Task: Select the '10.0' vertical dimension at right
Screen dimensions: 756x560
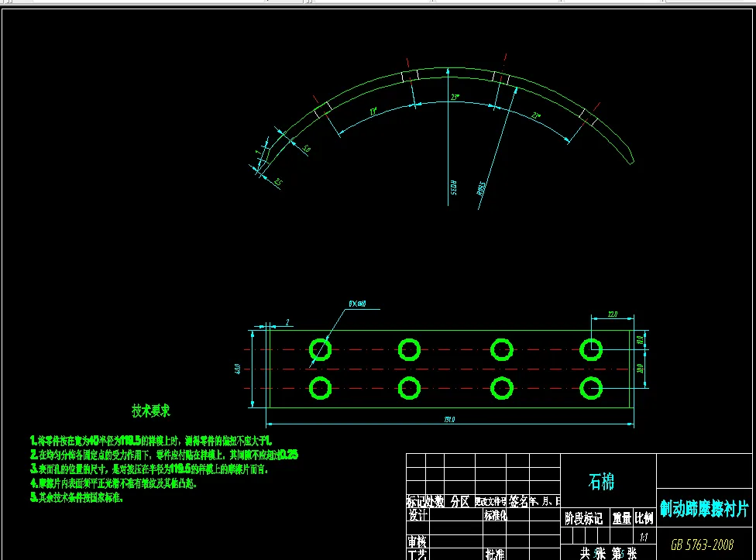Action: click(x=641, y=340)
